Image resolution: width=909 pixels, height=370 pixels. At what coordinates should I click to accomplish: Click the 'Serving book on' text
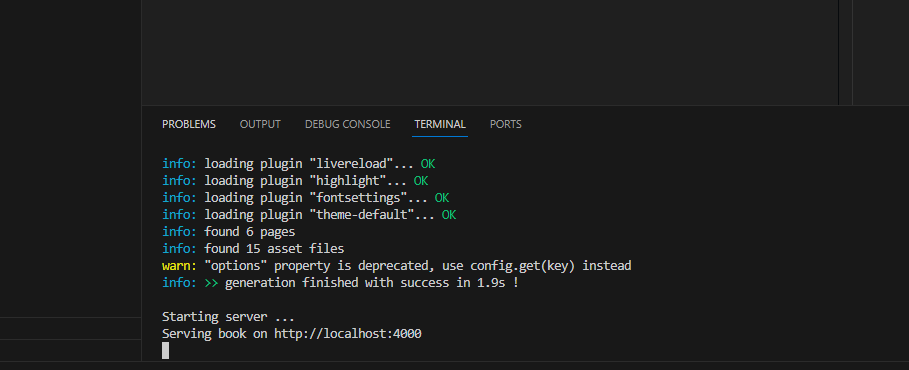coord(215,334)
